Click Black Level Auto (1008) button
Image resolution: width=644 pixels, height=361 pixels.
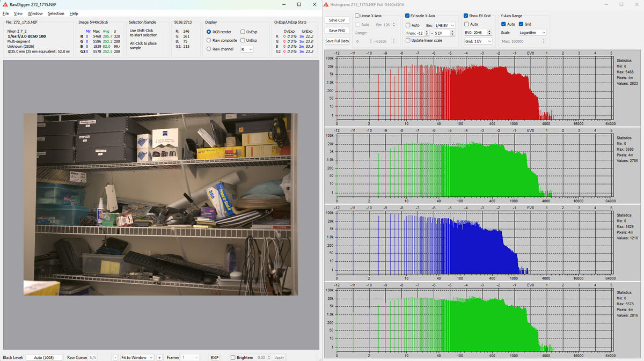click(45, 357)
